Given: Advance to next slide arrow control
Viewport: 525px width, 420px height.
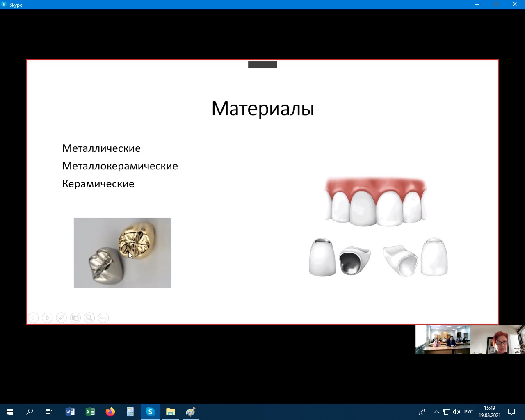Looking at the screenshot, I should pos(48,318).
